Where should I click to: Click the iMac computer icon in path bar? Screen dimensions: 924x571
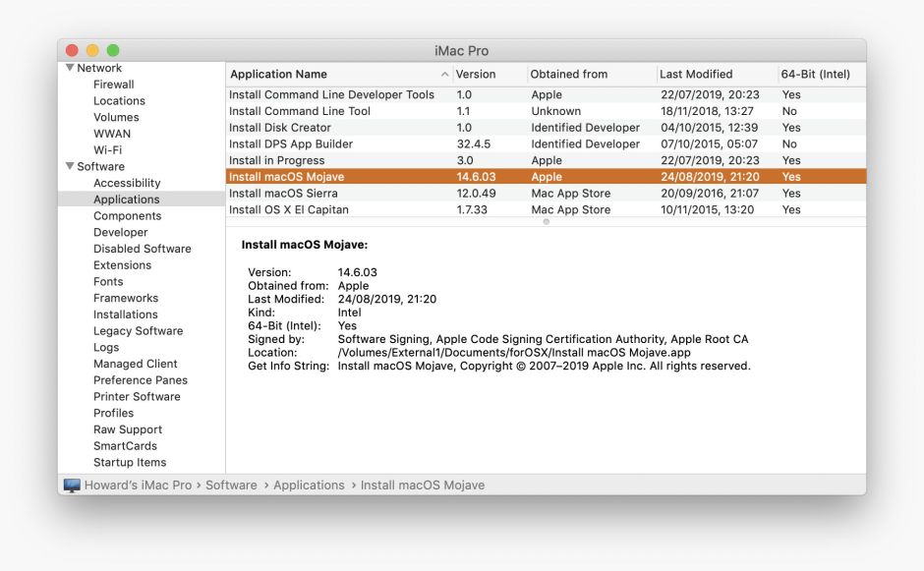(72, 485)
